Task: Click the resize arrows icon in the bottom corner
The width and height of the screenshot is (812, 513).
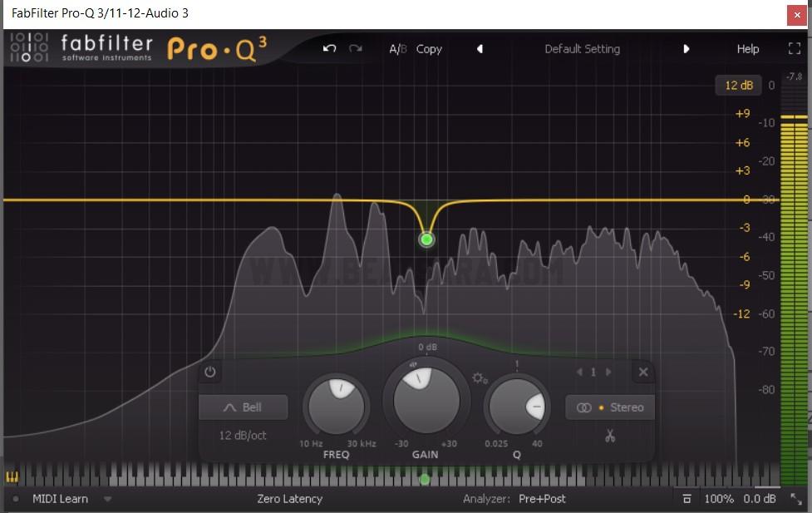Action: pyautogui.click(x=796, y=499)
